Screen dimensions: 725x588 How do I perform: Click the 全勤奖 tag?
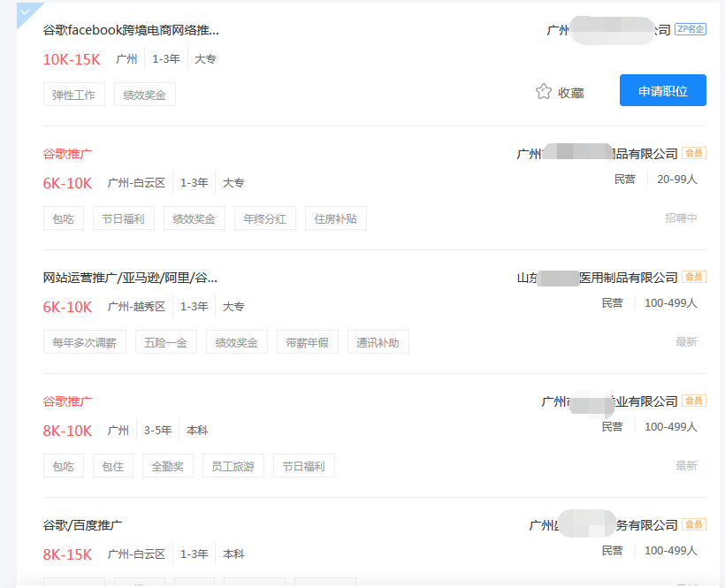coord(168,466)
